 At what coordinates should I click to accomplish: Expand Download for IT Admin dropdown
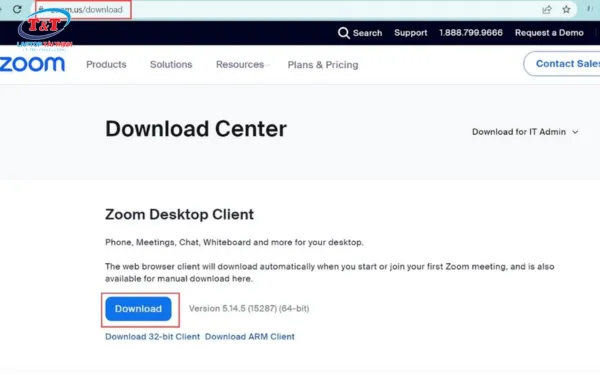click(x=525, y=132)
